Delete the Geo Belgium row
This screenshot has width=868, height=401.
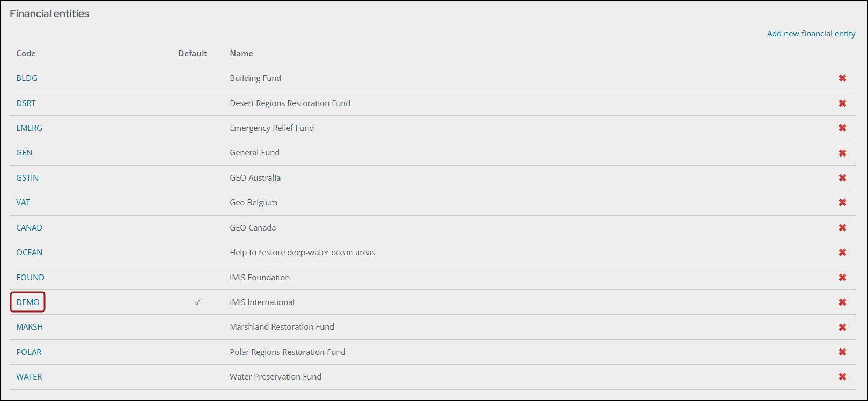842,203
